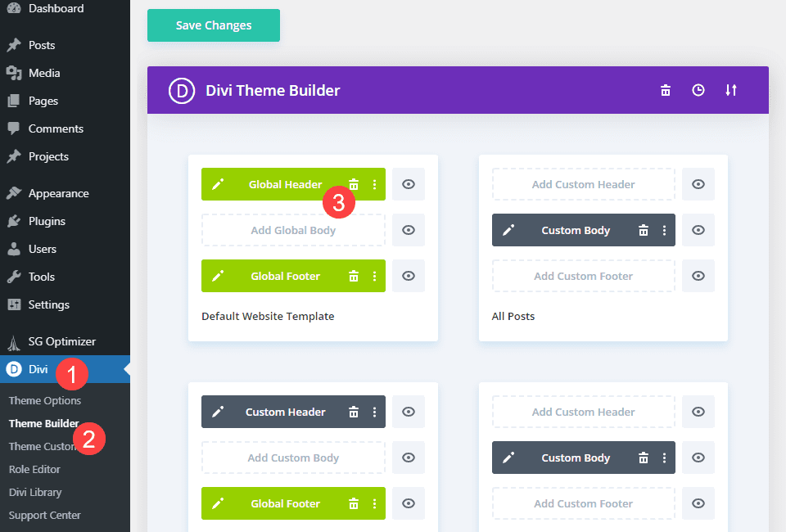
Task: Open the three-dot menu on Global Header
Action: pyautogui.click(x=375, y=184)
